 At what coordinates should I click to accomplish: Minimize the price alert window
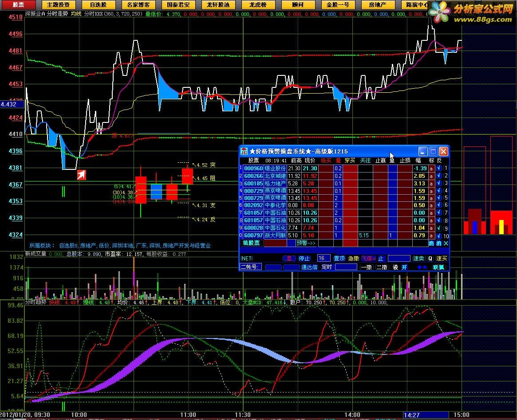[423, 151]
